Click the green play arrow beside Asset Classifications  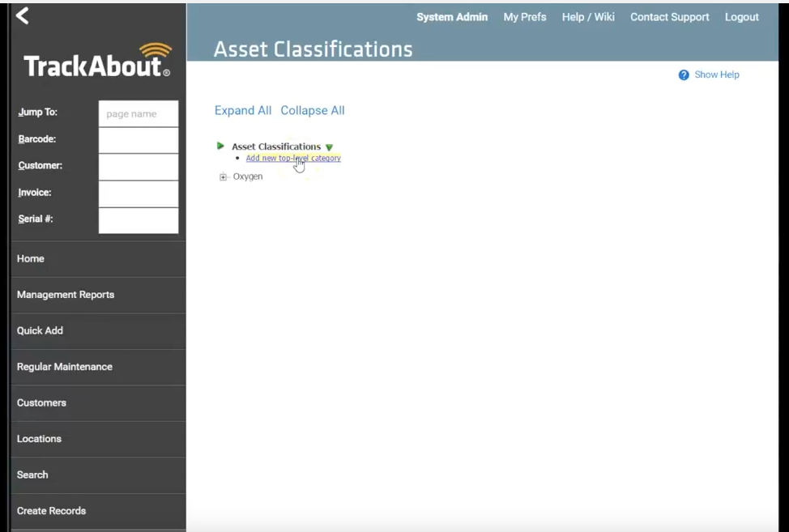(x=220, y=146)
